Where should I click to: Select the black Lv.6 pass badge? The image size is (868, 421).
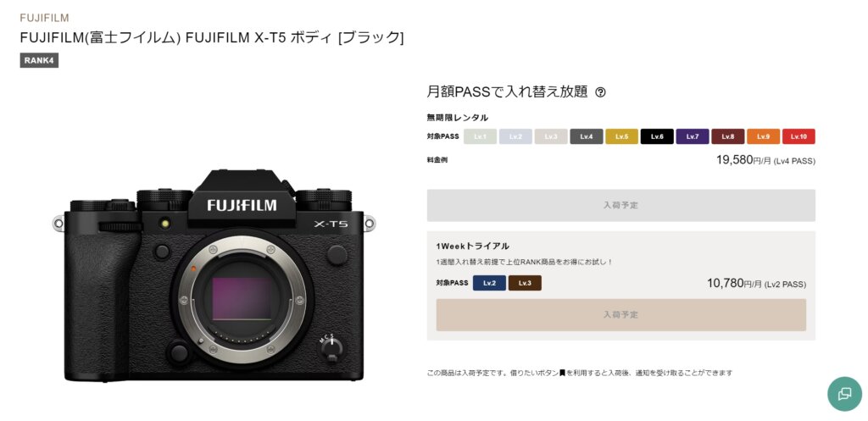click(x=657, y=136)
